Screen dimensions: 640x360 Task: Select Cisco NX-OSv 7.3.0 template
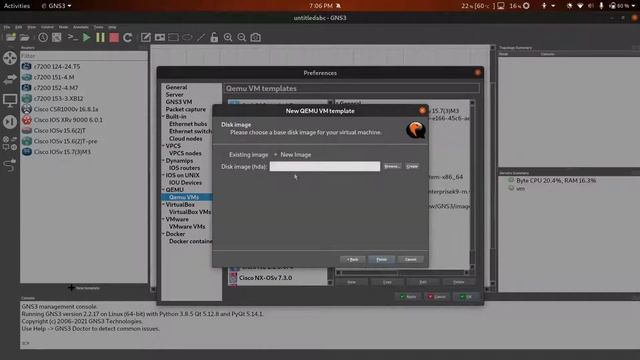[x=265, y=278]
